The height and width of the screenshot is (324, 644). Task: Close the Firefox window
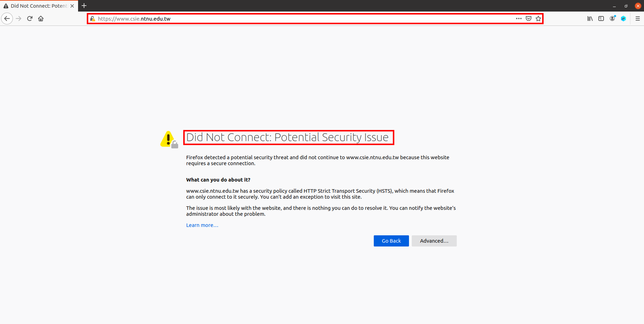tap(638, 6)
